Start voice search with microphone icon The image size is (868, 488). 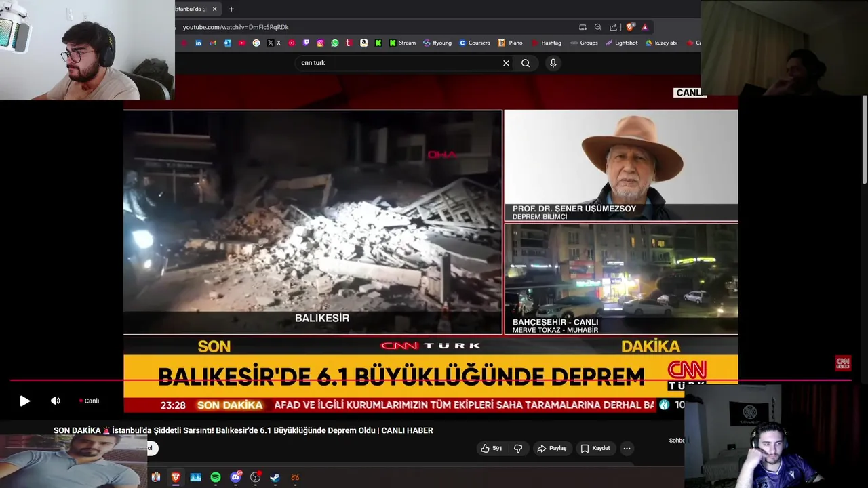pyautogui.click(x=553, y=63)
